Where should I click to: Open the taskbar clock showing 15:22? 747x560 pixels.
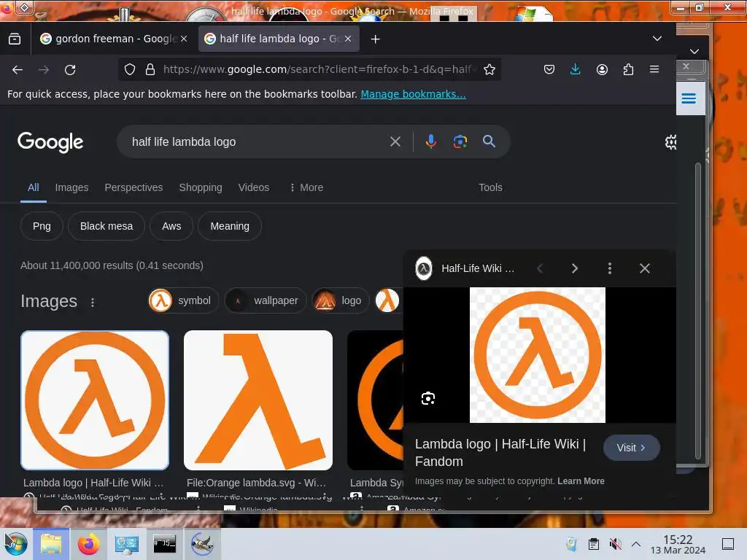[x=678, y=544]
